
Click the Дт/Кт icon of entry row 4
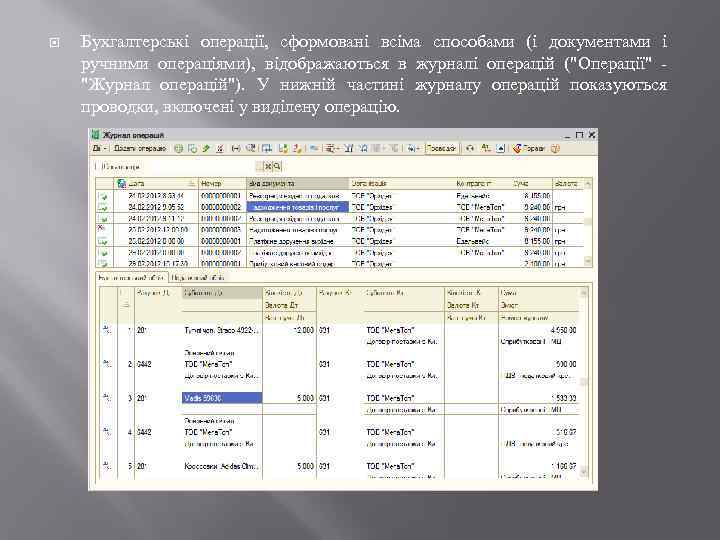click(x=107, y=431)
